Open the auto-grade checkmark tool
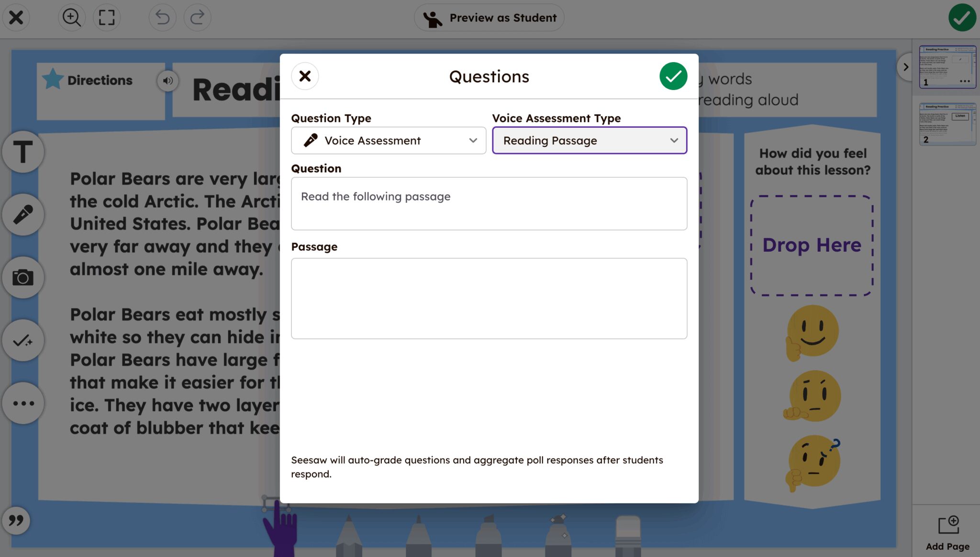 tap(22, 340)
